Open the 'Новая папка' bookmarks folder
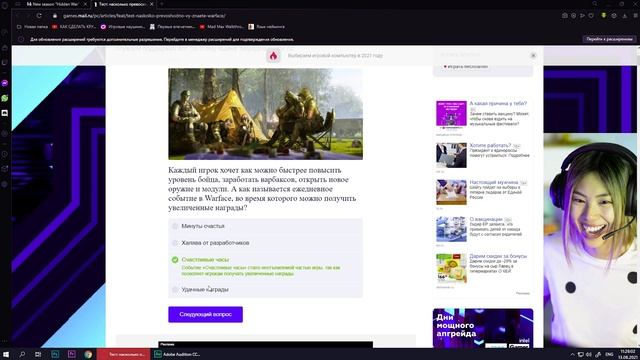This screenshot has height=360, width=640. click(x=32, y=27)
